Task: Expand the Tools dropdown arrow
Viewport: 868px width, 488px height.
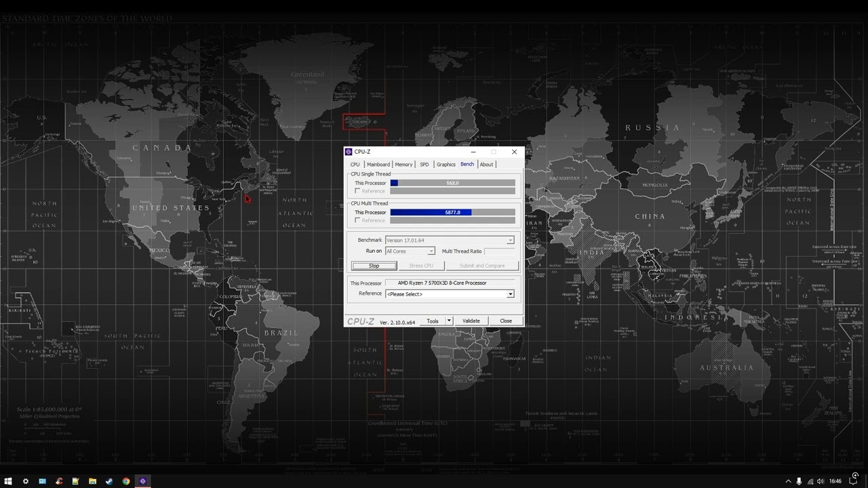Action: (x=449, y=321)
